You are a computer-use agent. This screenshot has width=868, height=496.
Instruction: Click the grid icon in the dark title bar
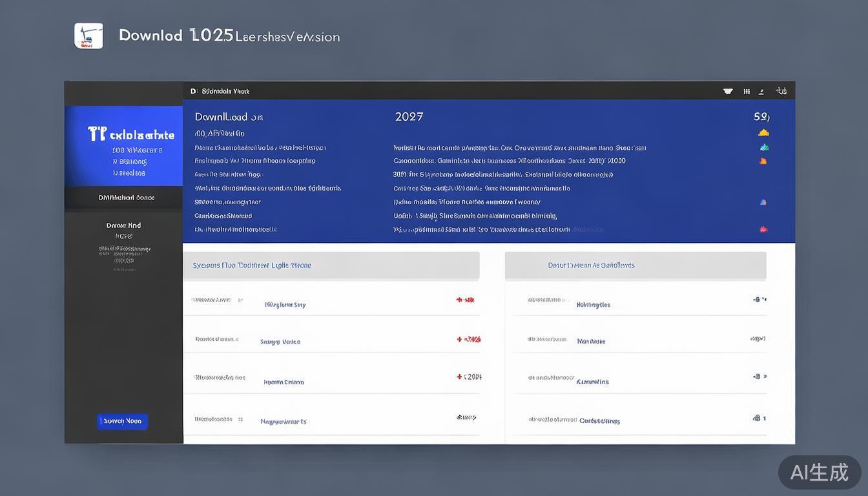click(747, 92)
